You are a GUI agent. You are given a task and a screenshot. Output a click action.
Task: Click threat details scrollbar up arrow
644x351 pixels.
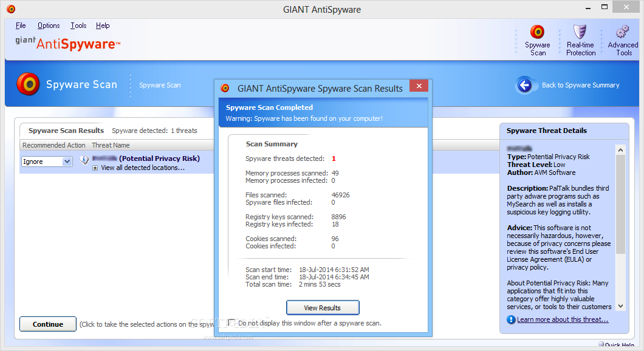pyautogui.click(x=620, y=150)
